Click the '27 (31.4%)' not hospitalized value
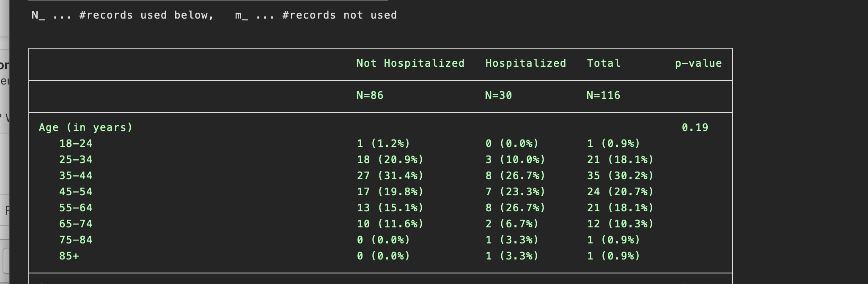Image resolution: width=868 pixels, height=284 pixels. (390, 176)
